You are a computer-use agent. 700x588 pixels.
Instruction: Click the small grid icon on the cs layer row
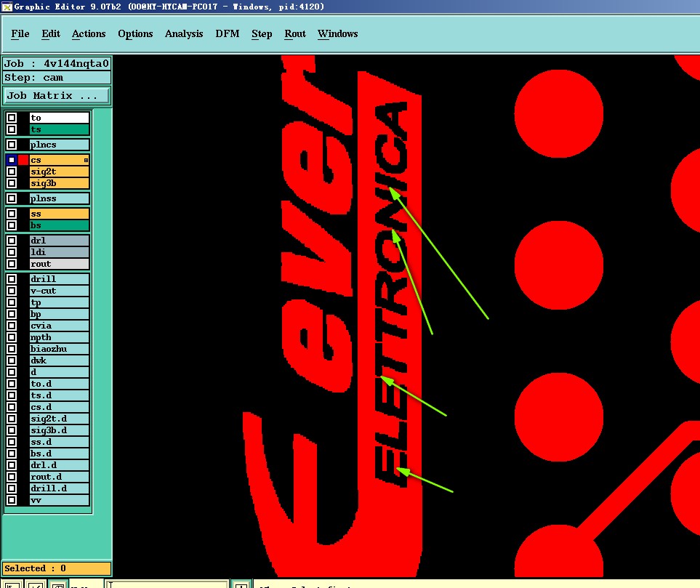tap(86, 160)
